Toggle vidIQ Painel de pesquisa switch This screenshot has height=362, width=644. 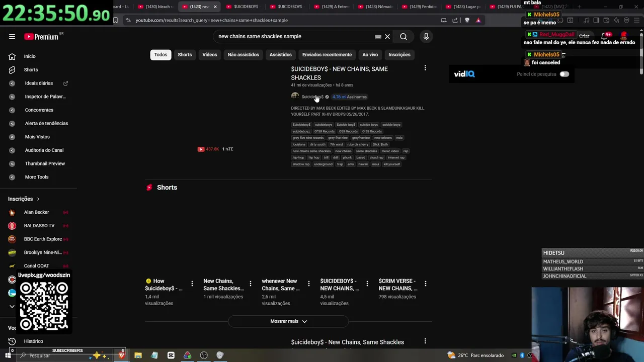point(564,74)
